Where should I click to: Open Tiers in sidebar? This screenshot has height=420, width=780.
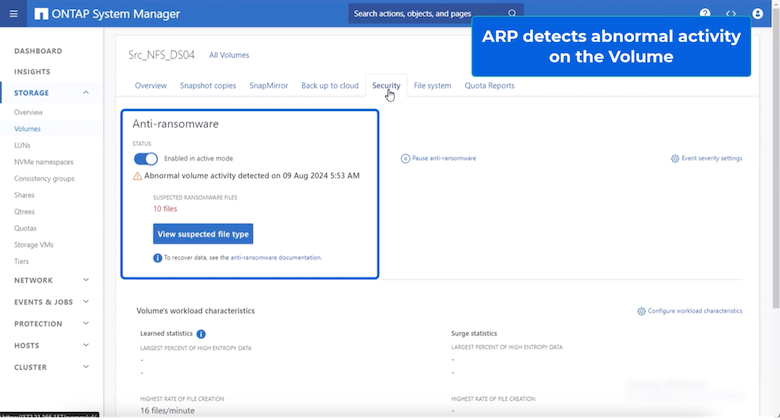pos(21,261)
